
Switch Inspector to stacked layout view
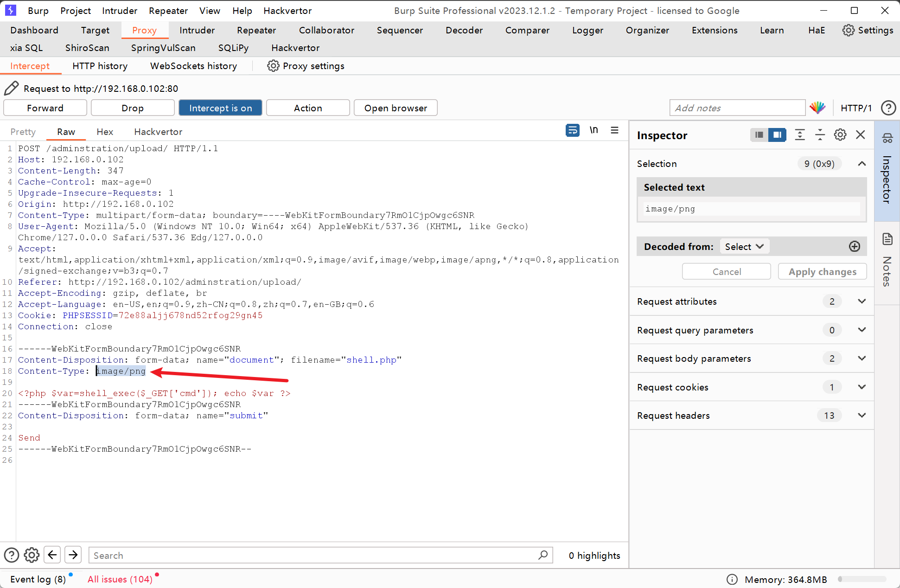click(759, 135)
